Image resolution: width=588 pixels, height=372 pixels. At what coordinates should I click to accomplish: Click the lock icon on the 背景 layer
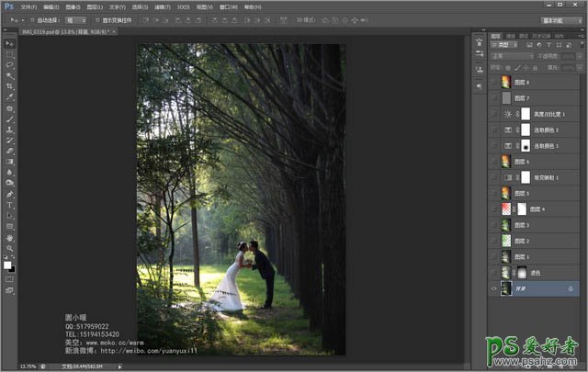[571, 288]
